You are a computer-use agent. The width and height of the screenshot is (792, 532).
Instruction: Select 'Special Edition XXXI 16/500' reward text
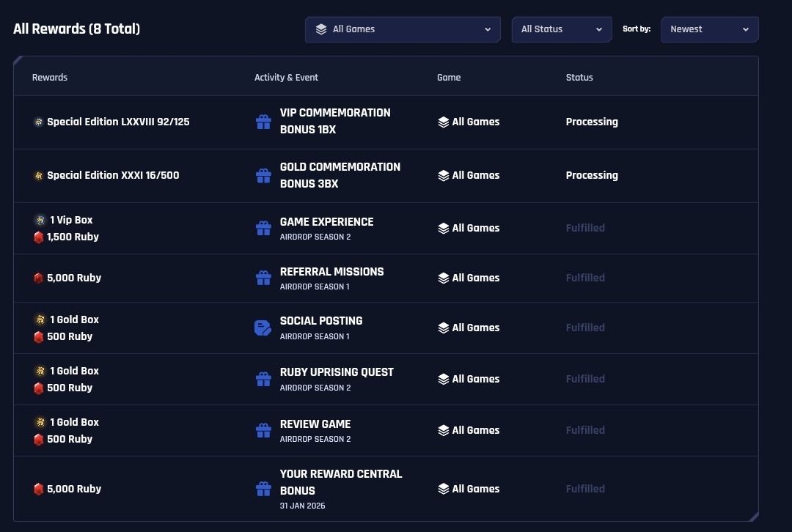113,175
